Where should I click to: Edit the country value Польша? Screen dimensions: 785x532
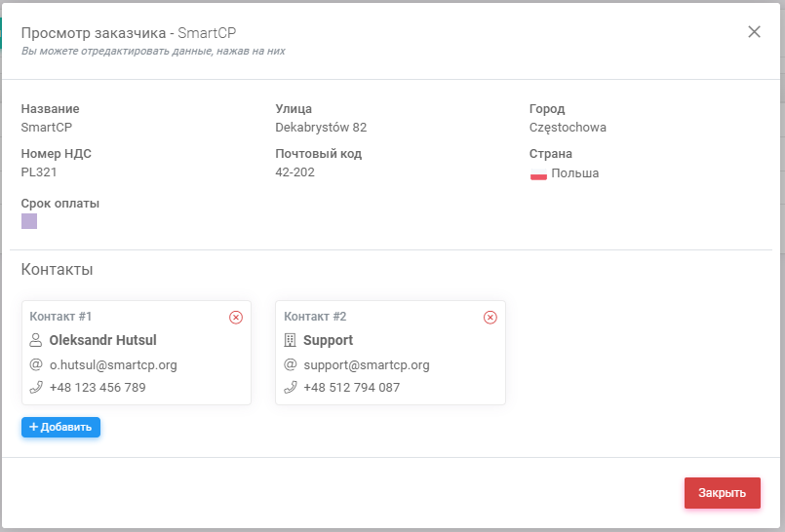(574, 173)
